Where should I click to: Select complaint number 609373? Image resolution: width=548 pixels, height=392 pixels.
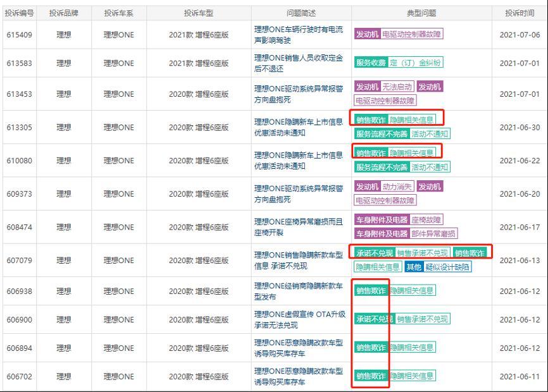pos(19,193)
